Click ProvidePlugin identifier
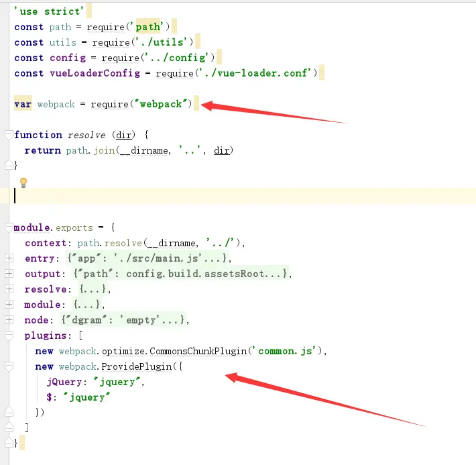 137,366
